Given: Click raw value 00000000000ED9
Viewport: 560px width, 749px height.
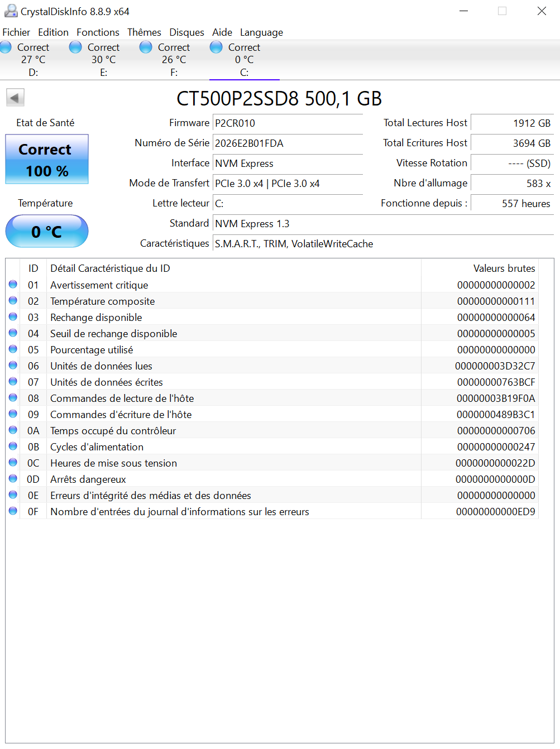Looking at the screenshot, I should [x=495, y=512].
